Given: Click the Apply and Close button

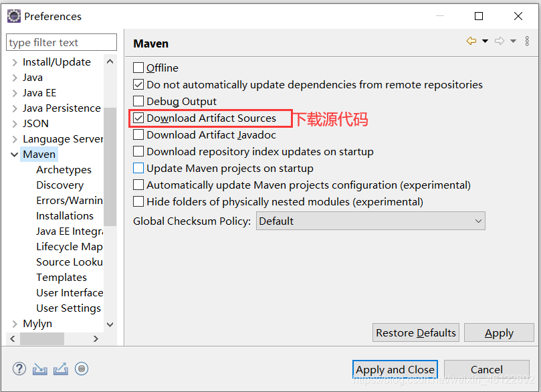Looking at the screenshot, I should 395,369.
